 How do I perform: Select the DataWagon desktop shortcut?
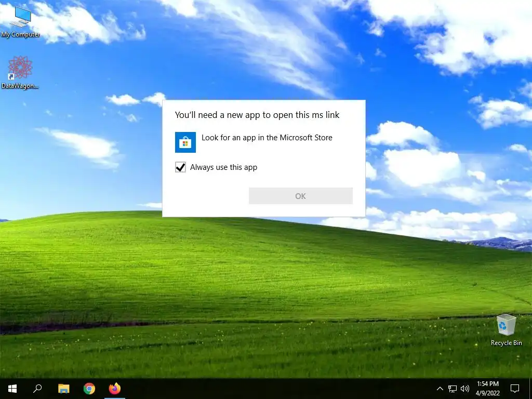point(20,73)
